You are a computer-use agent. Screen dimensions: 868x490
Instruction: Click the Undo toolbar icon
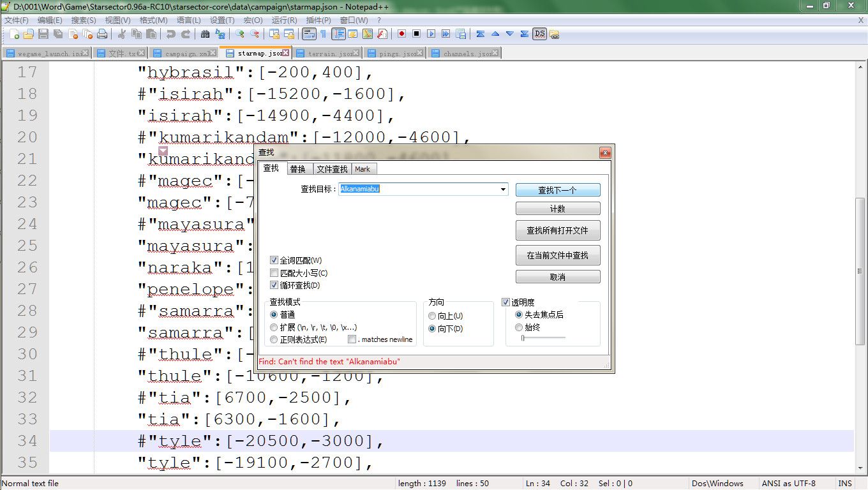(171, 34)
